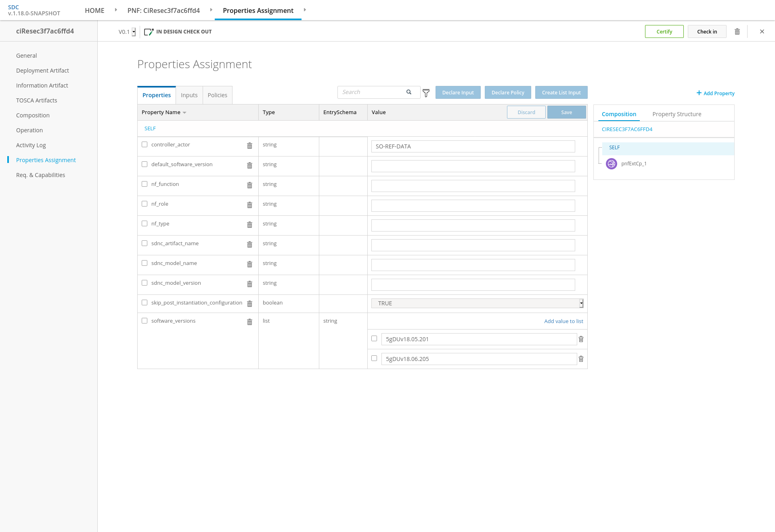Click the Certify button
775x532 pixels.
664,31
